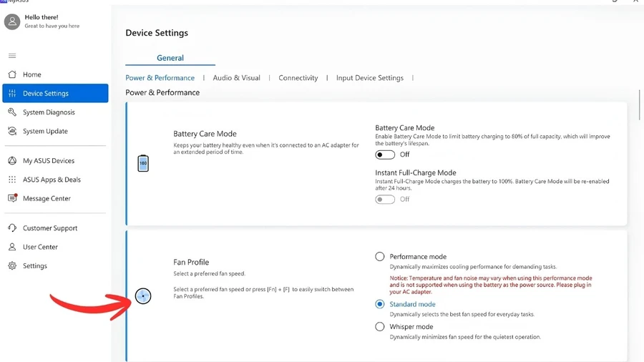The width and height of the screenshot is (644, 362).
Task: Click the 'Device Settings' page heading
Action: tap(157, 33)
